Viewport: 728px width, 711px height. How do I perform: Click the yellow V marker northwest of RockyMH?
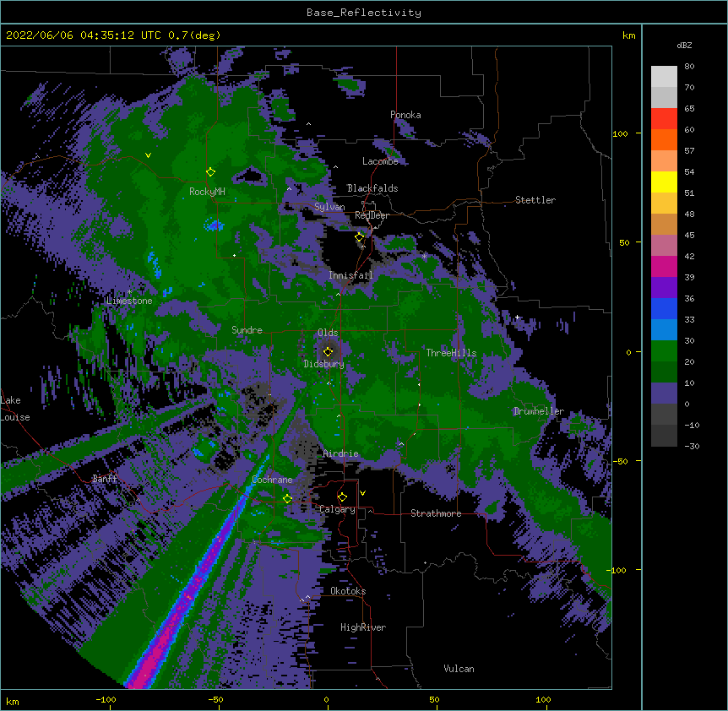point(148,155)
